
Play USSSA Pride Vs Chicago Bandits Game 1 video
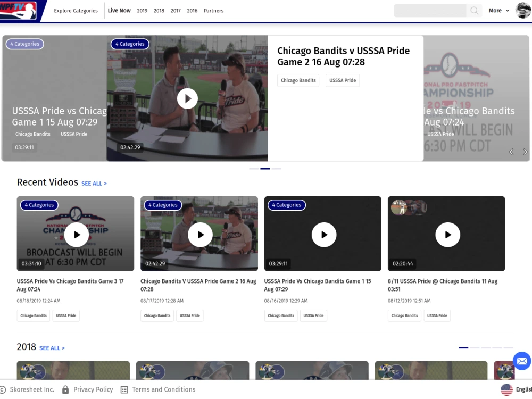[x=324, y=235]
